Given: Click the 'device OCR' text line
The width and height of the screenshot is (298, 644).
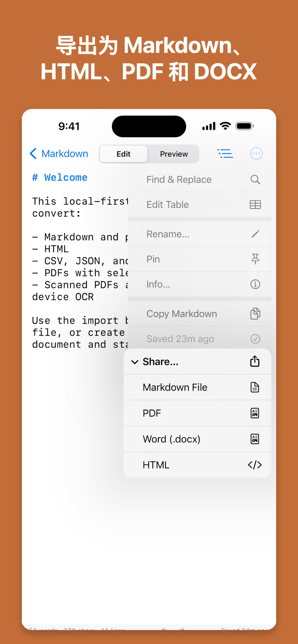Looking at the screenshot, I should [63, 297].
